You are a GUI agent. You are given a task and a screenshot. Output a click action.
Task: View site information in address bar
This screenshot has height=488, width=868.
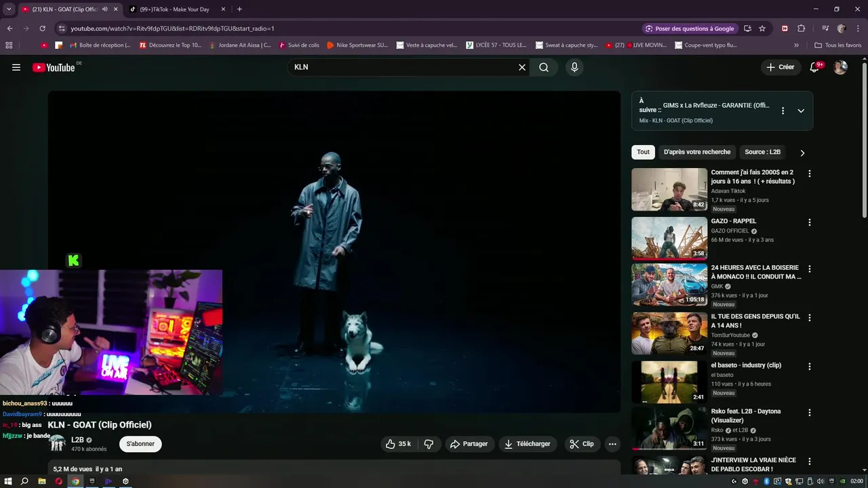click(x=62, y=28)
